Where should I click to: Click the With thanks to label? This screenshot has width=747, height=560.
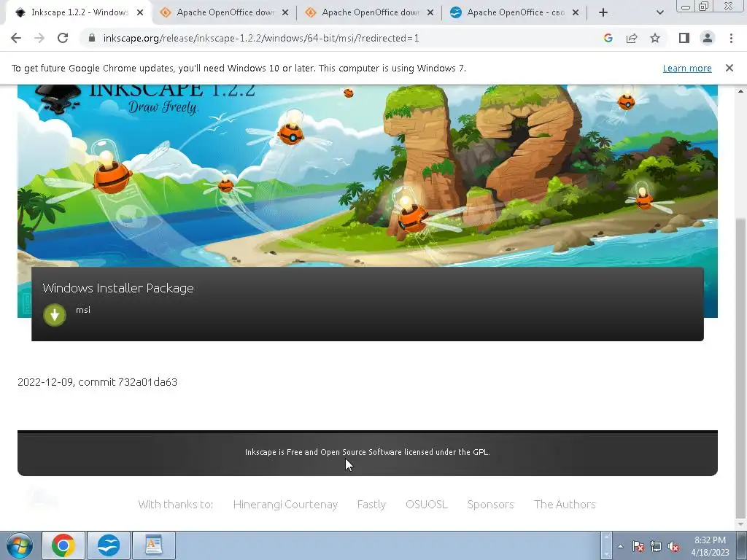point(175,505)
